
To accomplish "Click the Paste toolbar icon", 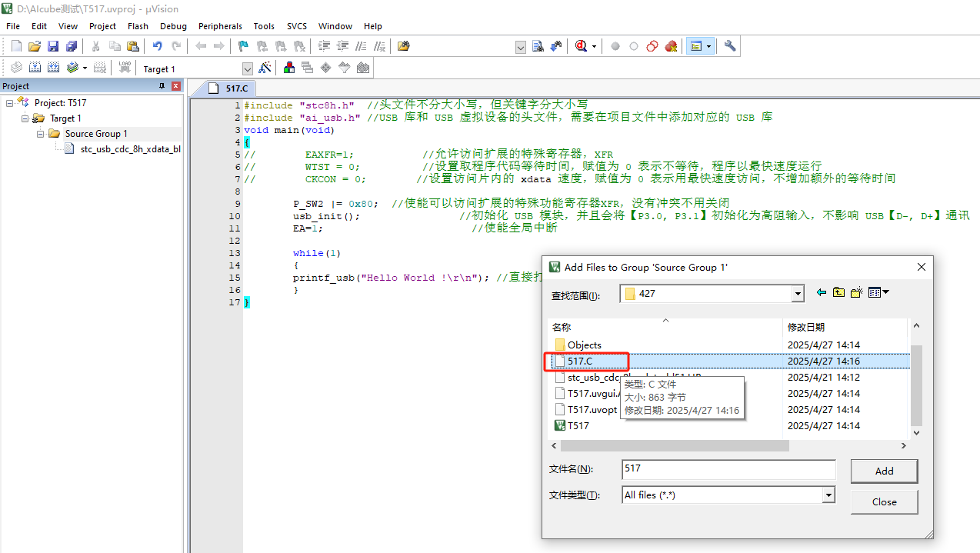I will (132, 46).
